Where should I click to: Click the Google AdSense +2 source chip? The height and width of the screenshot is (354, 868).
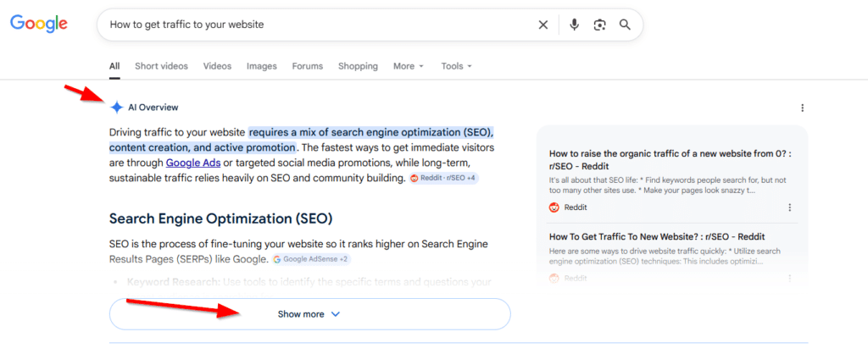tap(312, 259)
